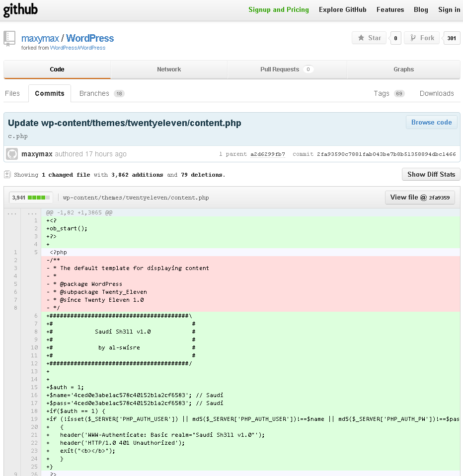The image size is (463, 476).
Task: Follow forked-from WordPress/WordPress link
Action: [78, 48]
